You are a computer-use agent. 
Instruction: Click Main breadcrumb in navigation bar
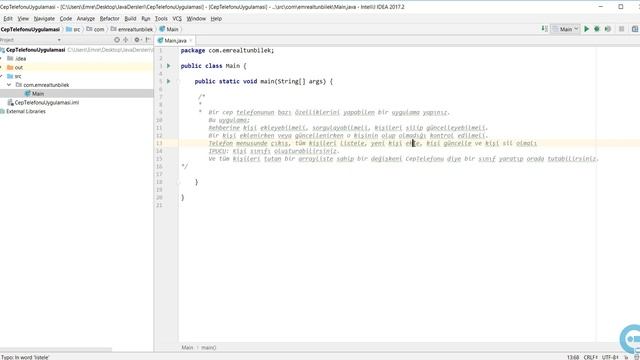(169, 29)
